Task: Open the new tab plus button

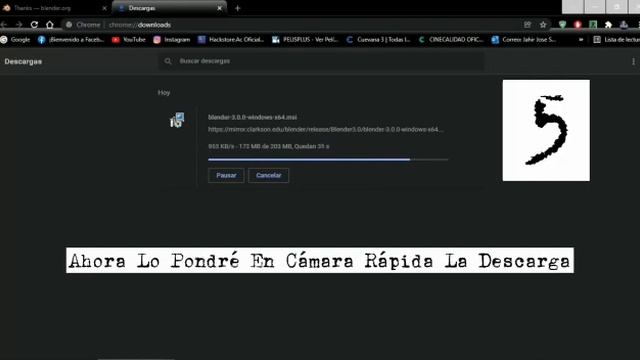Action: pos(238,8)
